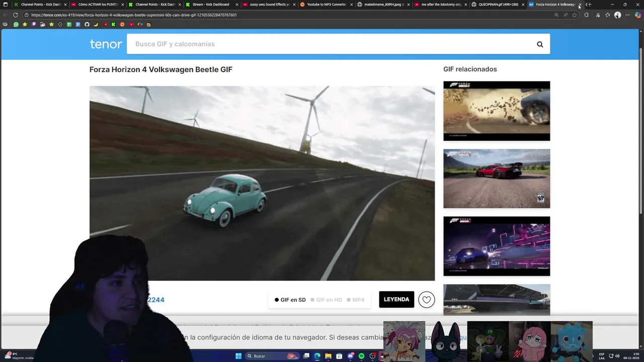This screenshot has height=362, width=644.
Task: Open File Explorer from the taskbar
Action: click(x=328, y=356)
